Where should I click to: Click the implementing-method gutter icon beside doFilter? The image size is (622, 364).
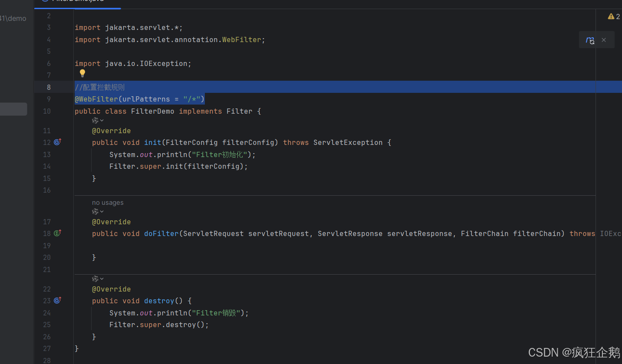click(57, 233)
